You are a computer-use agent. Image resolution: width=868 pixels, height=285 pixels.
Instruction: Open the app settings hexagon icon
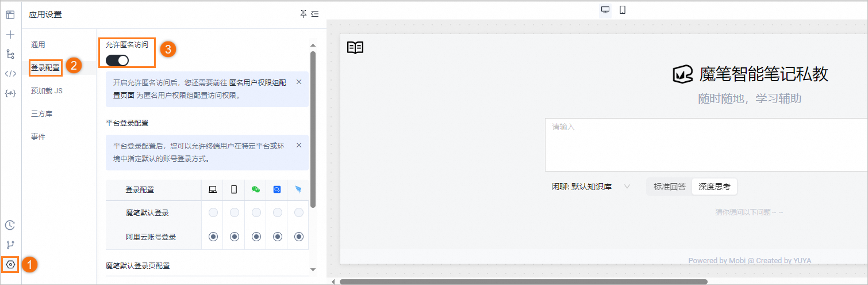pyautogui.click(x=10, y=264)
